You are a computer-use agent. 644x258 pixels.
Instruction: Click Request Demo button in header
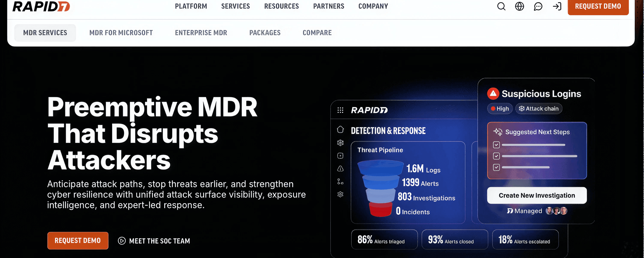click(x=598, y=7)
